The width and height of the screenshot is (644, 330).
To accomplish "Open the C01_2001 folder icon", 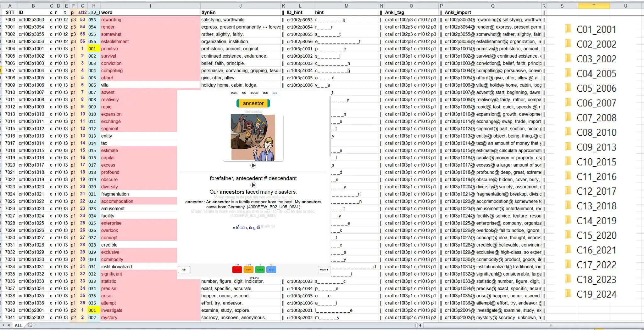I will (x=568, y=29).
